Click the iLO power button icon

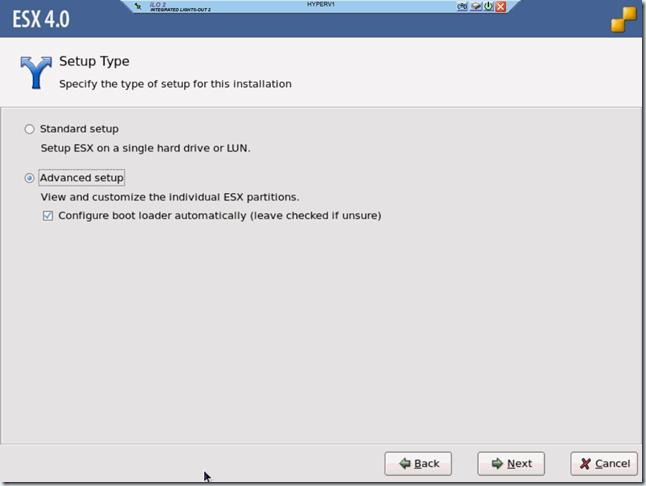[489, 6]
